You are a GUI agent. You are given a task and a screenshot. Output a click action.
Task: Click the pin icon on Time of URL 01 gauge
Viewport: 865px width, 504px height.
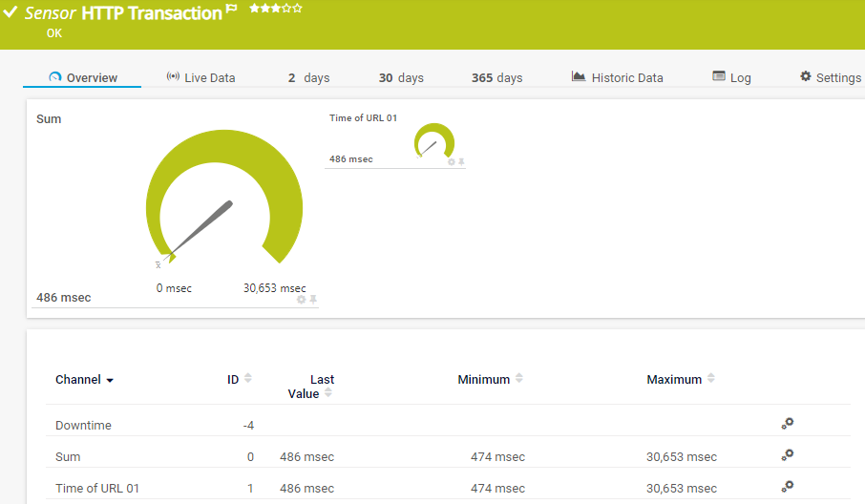[x=462, y=162]
